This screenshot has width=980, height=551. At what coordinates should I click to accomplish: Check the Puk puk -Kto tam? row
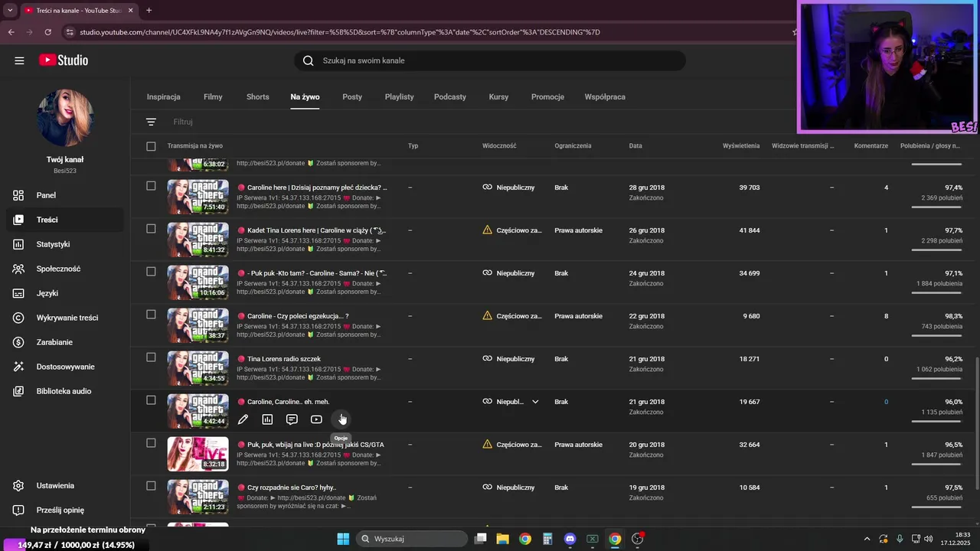click(x=151, y=272)
